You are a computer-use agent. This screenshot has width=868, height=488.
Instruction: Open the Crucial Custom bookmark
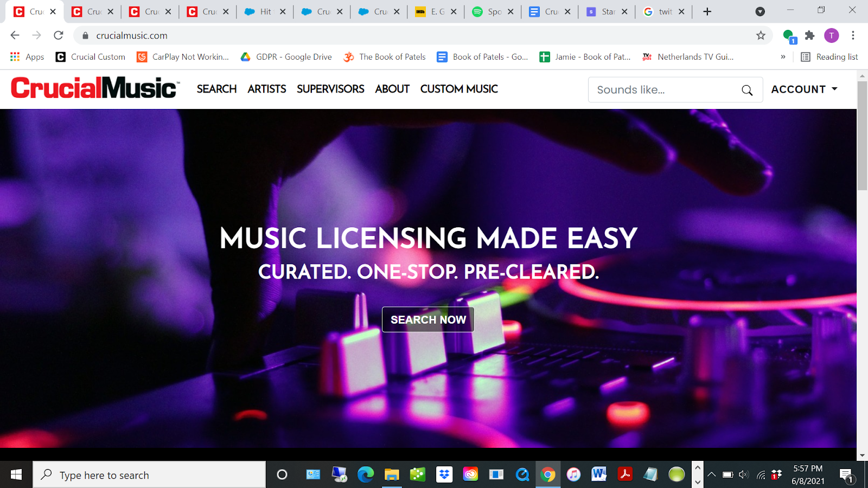[91, 57]
